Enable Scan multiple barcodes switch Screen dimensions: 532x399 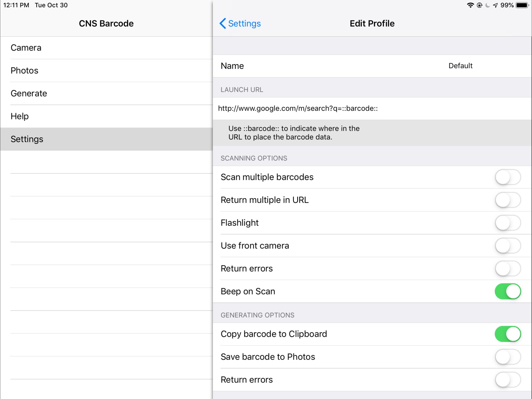(508, 177)
